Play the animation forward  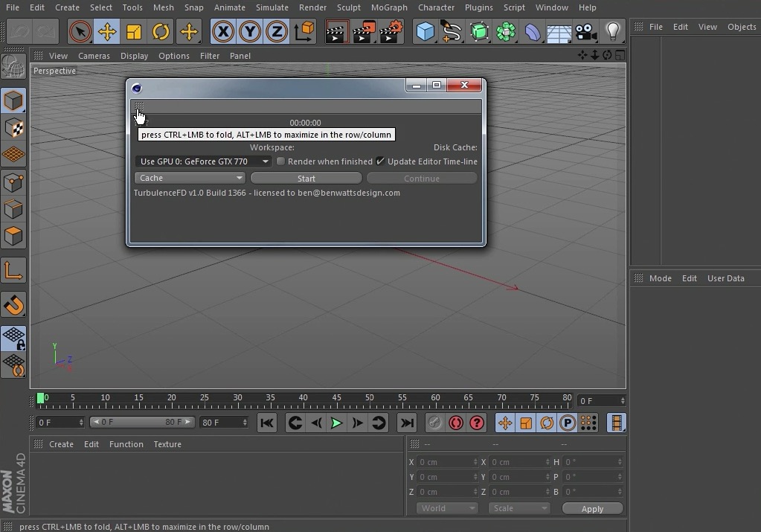[x=336, y=423]
